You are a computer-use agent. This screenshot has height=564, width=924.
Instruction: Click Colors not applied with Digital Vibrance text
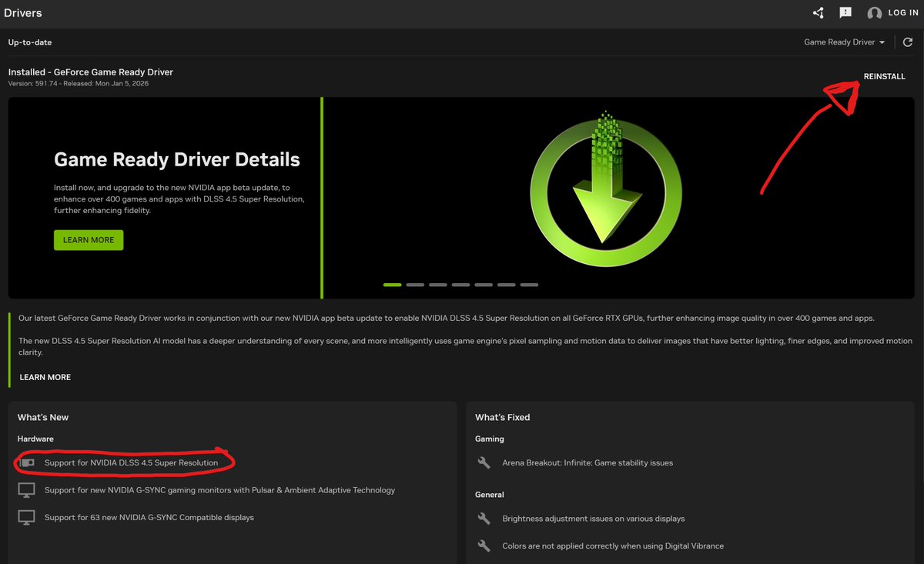click(x=613, y=546)
